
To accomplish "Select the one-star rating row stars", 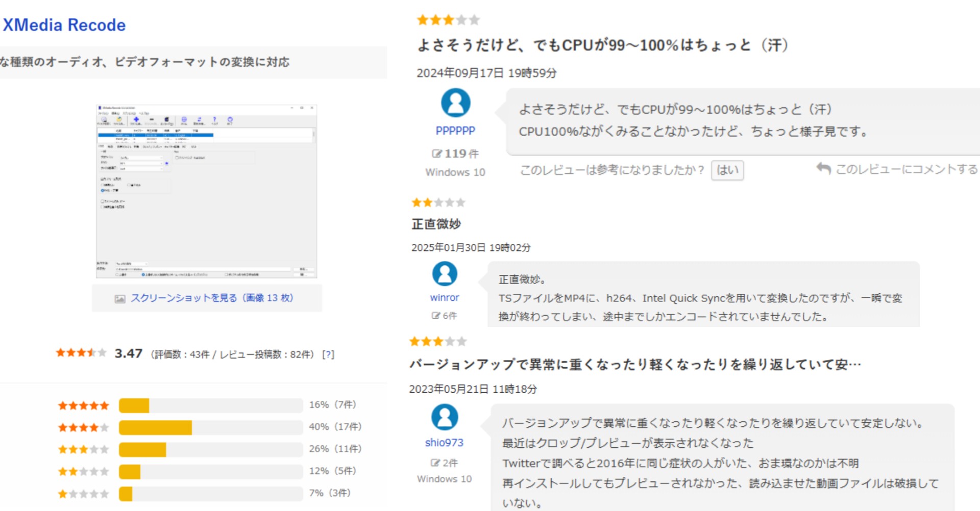I will tap(84, 494).
